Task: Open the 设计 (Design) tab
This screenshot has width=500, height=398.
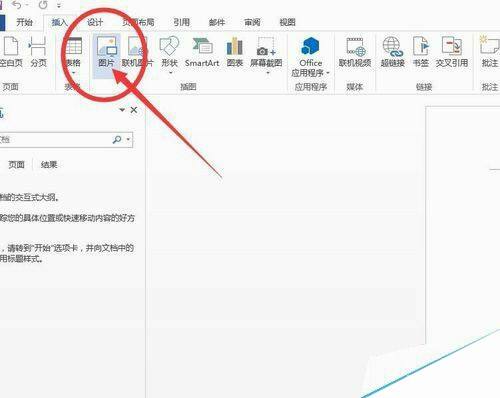Action: coord(95,22)
